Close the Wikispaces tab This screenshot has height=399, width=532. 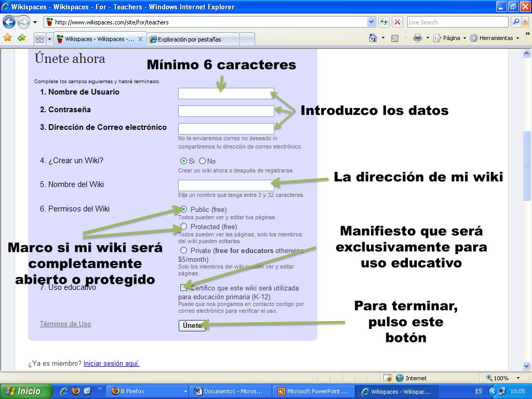(x=140, y=39)
